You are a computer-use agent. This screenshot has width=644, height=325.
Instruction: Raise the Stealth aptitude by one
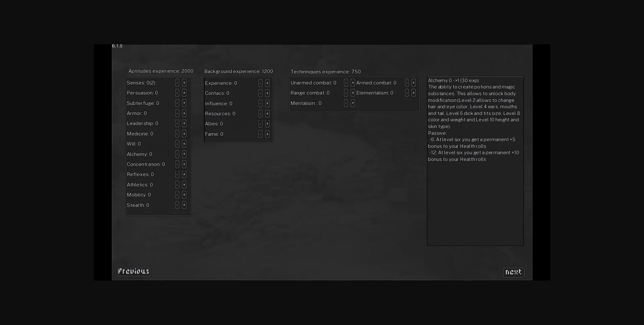coord(184,205)
